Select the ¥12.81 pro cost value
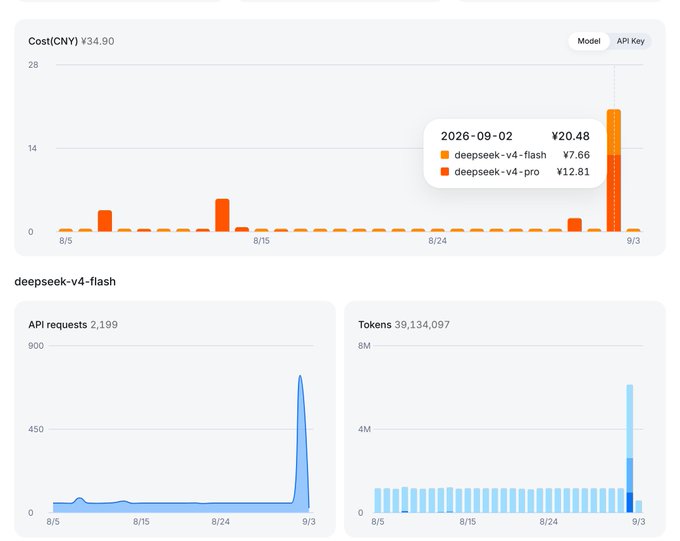680x541 pixels. tap(573, 172)
